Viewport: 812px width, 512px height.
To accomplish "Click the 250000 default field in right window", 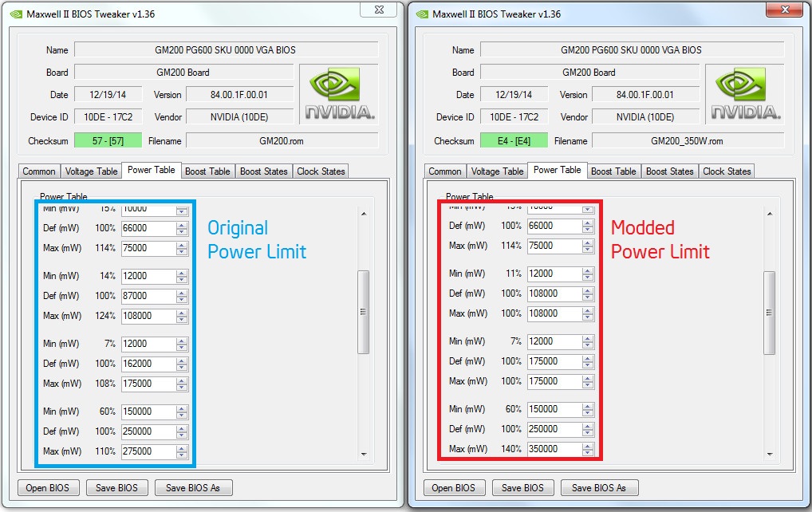I will tap(554, 429).
